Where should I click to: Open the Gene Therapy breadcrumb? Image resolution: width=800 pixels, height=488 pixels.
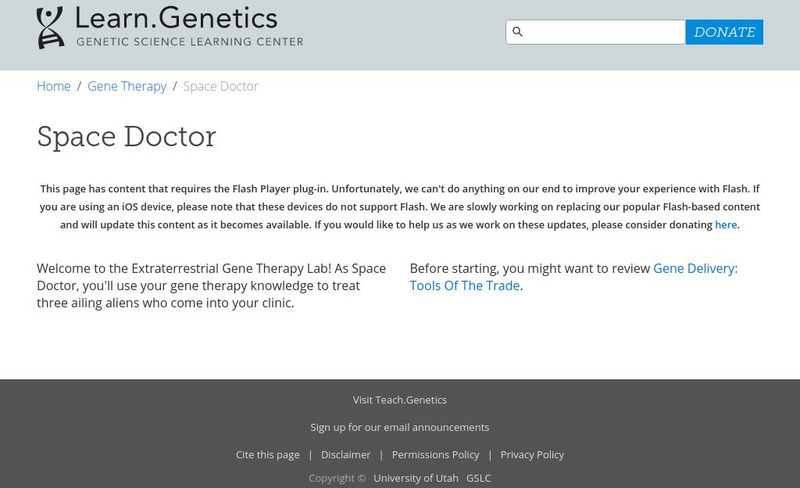[x=127, y=86]
